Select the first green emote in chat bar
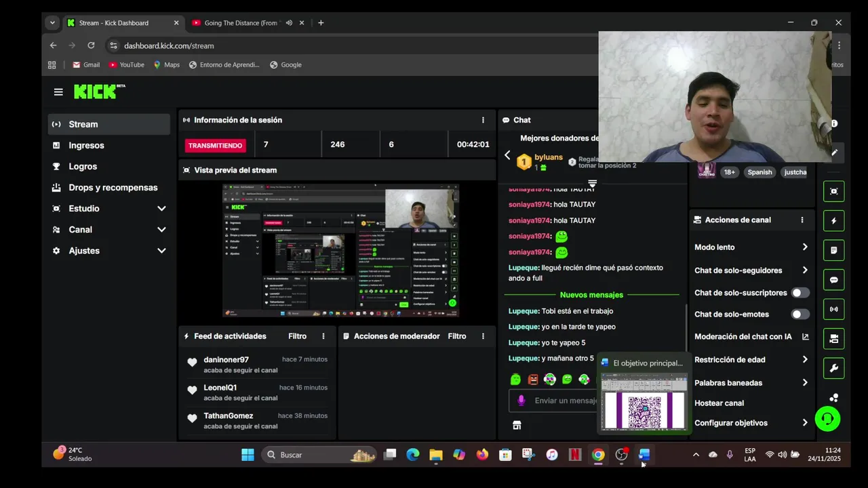868x488 pixels. [515, 380]
